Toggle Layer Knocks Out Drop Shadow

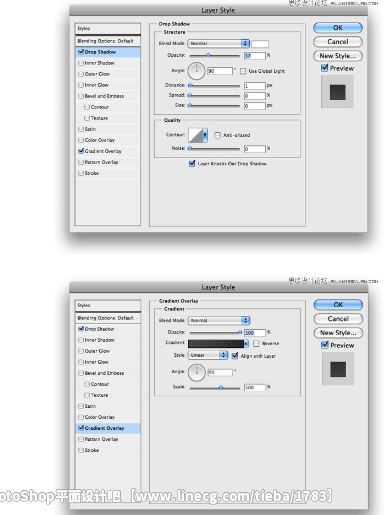(x=192, y=163)
